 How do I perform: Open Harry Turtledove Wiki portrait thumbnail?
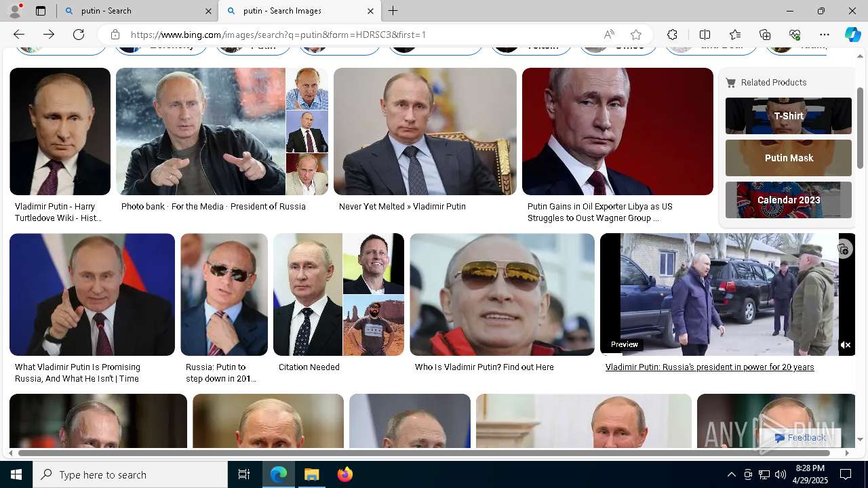pos(60,131)
